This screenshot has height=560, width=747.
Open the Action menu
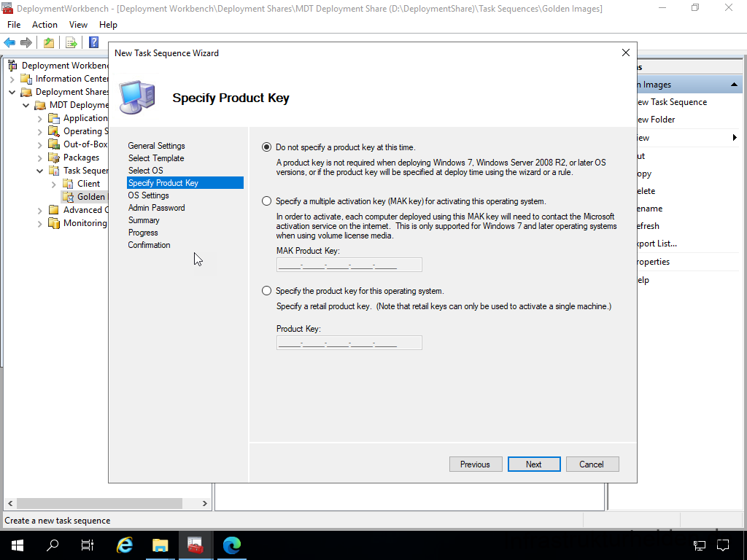pyautogui.click(x=44, y=25)
